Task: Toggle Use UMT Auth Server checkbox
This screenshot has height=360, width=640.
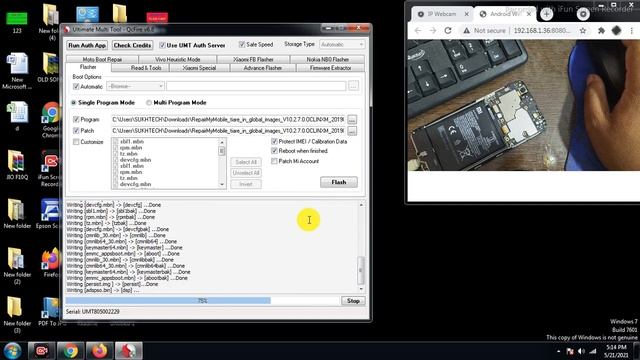Action: point(162,45)
